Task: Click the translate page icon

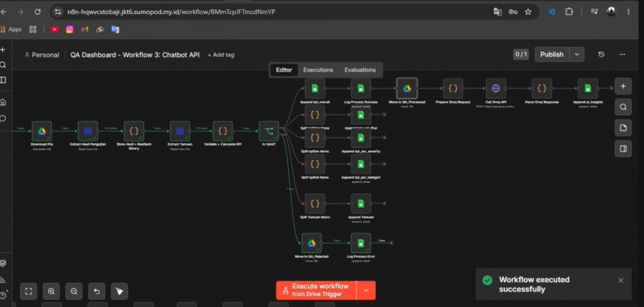Action: pyautogui.click(x=498, y=11)
